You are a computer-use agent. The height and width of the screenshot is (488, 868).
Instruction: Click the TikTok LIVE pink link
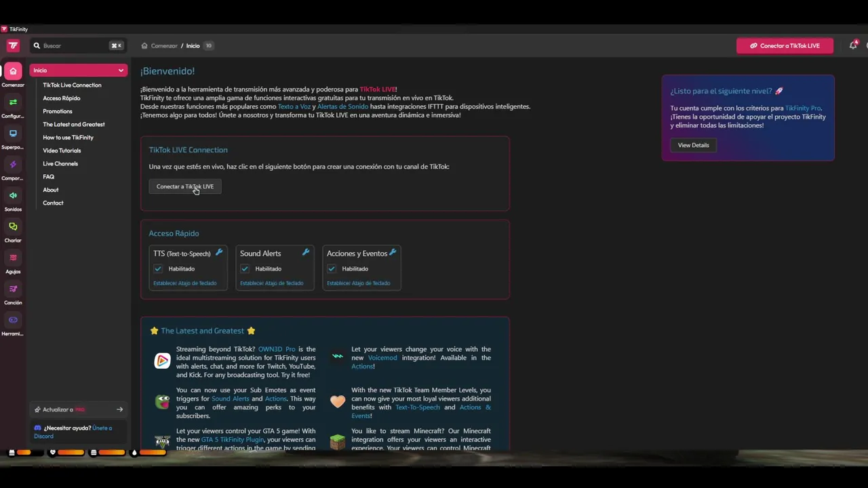[378, 89]
